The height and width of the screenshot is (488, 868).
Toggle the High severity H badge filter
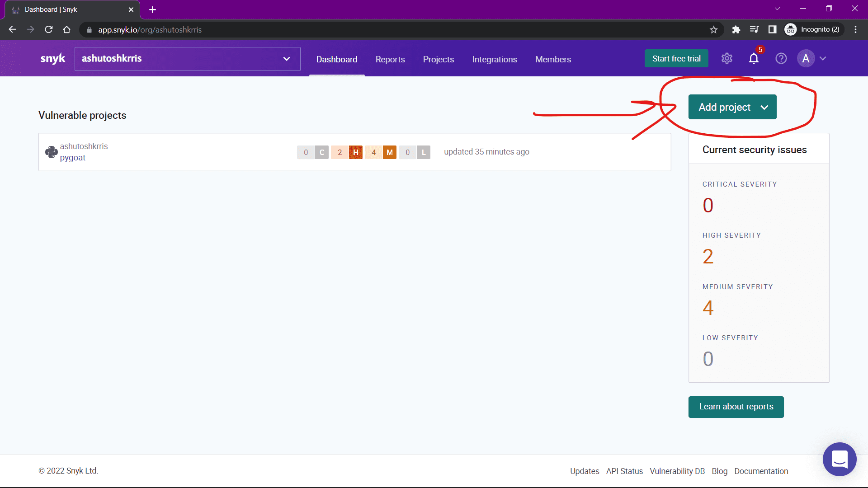pos(356,151)
